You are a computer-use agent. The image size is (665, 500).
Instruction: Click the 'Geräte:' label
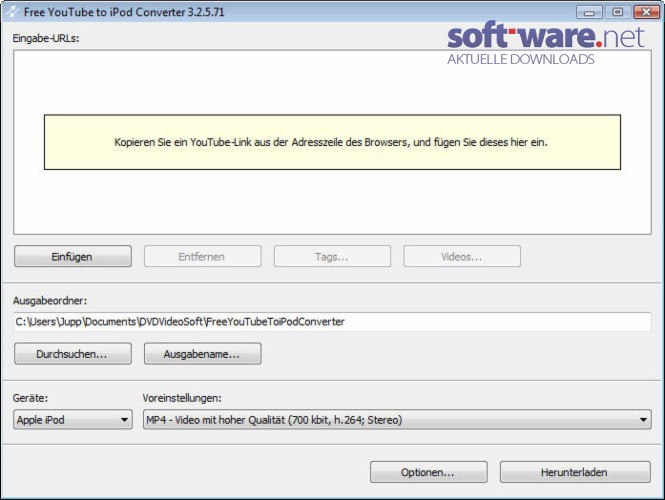(x=30, y=398)
